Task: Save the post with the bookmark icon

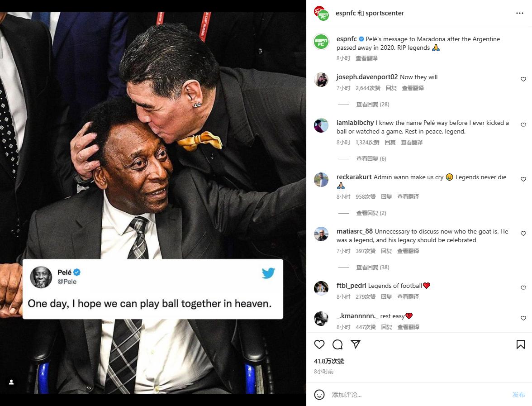Action: (x=521, y=344)
